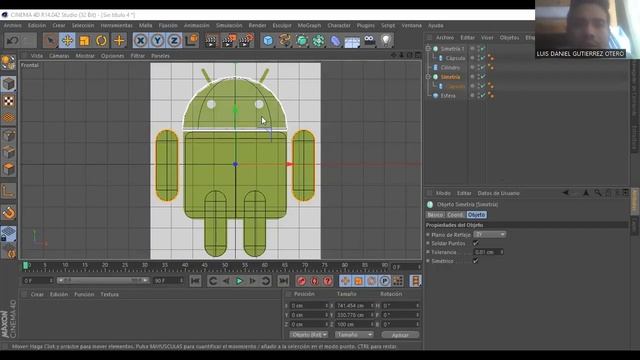
Task: Click Render to Picture Viewer icon
Action: pos(229,40)
